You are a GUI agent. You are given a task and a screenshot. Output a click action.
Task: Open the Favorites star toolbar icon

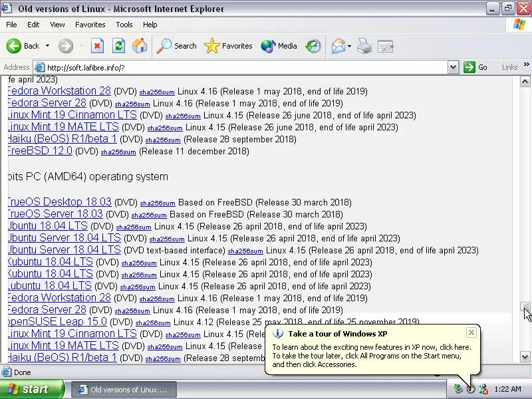tap(212, 46)
